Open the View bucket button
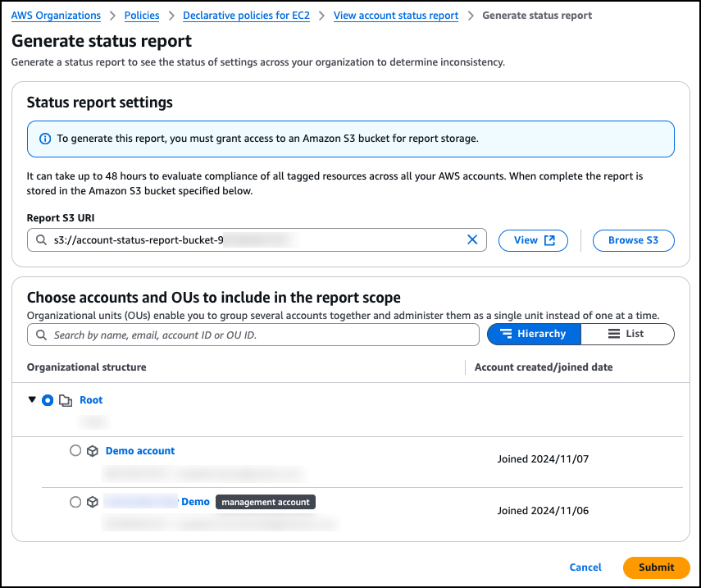The height and width of the screenshot is (588, 701). [533, 240]
